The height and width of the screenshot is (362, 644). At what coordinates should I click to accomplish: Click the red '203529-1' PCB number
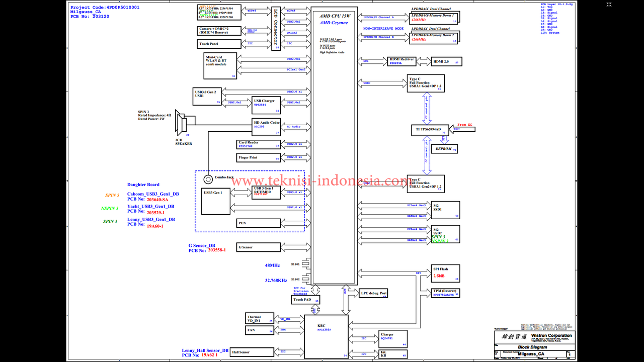click(155, 213)
